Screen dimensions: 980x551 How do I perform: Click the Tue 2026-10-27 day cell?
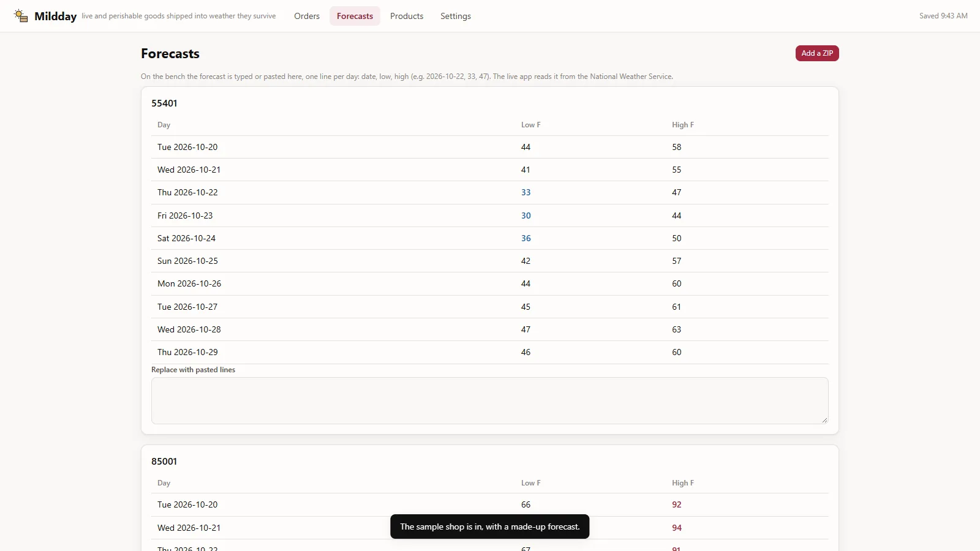(187, 307)
